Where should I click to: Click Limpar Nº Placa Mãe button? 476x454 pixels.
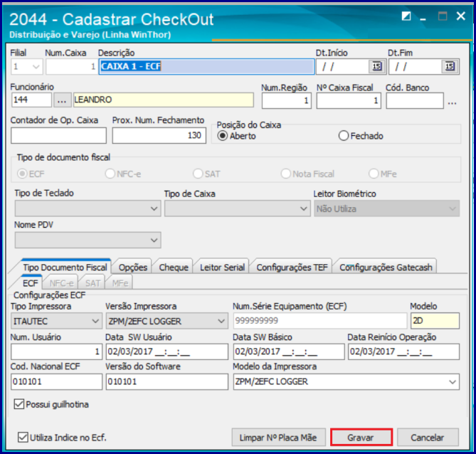point(278,438)
